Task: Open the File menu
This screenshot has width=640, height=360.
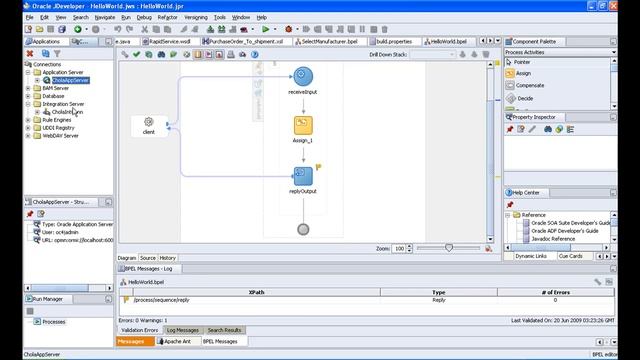Action: coord(30,18)
